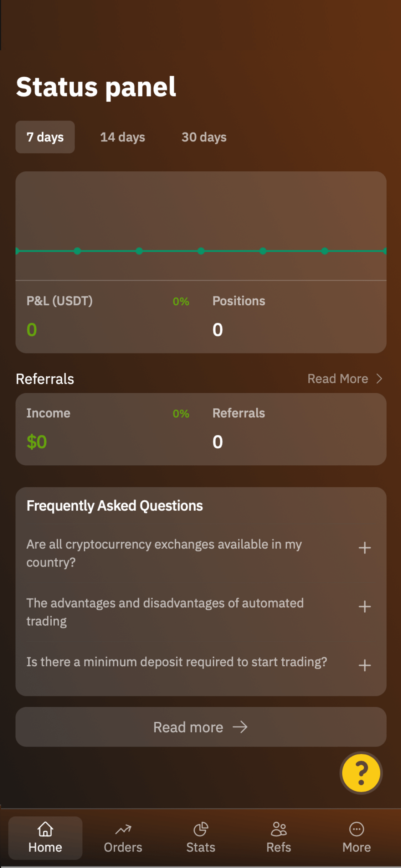Switch to the 30 days tab
This screenshot has height=868, width=401.
[x=204, y=137]
